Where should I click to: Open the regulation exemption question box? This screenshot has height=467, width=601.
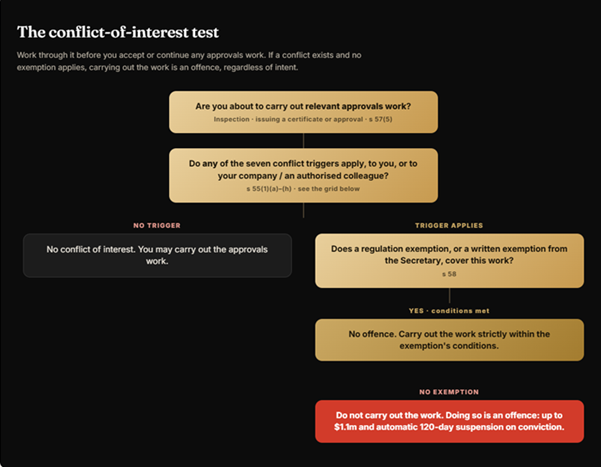coord(449,261)
